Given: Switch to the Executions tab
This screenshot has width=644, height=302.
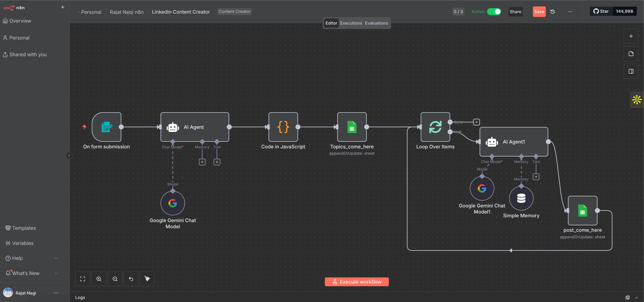Looking at the screenshot, I should [351, 23].
